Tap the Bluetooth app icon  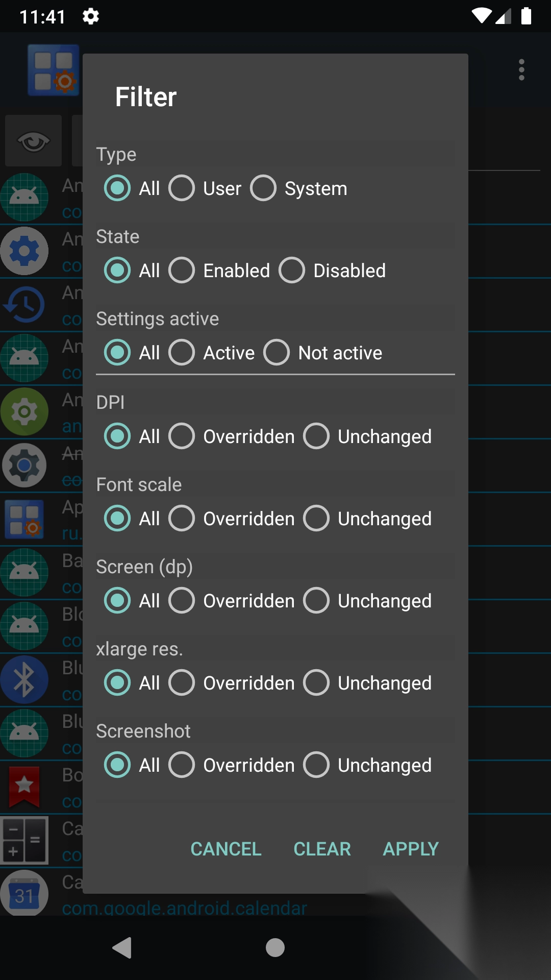tap(24, 680)
